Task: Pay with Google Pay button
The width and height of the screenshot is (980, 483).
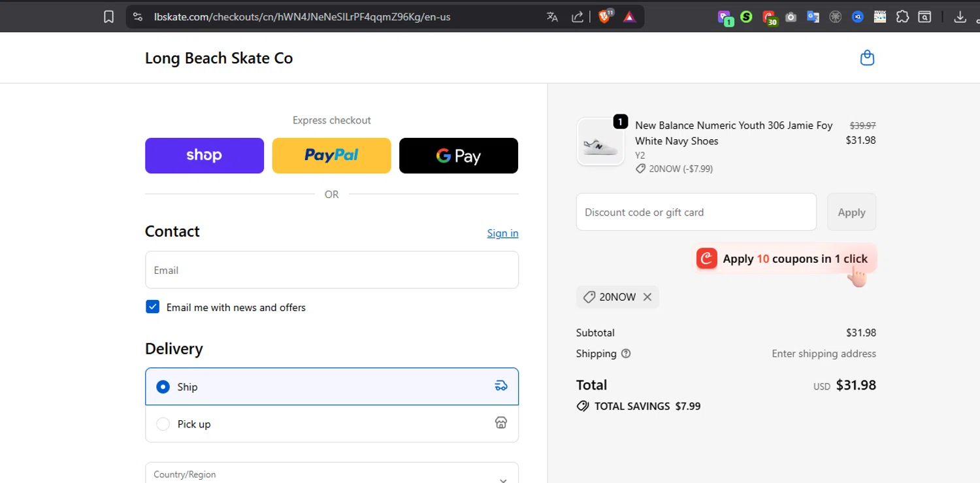Action: tap(459, 156)
